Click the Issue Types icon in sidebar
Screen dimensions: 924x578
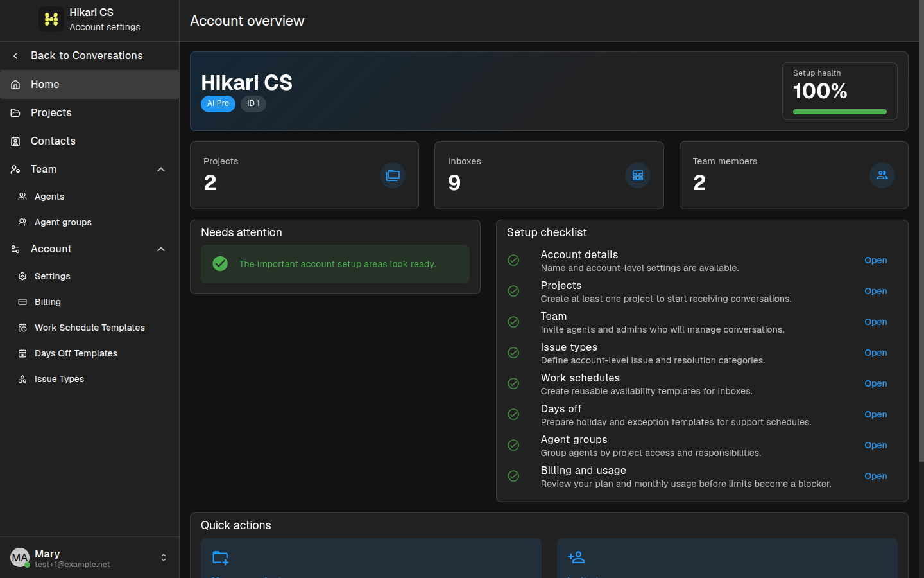click(x=22, y=379)
